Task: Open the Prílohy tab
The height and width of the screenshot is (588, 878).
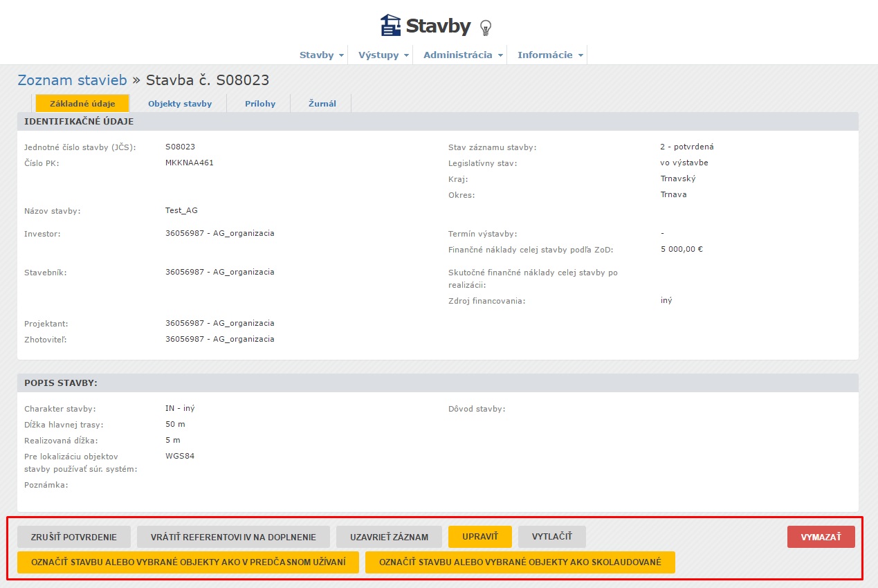Action: tap(260, 104)
